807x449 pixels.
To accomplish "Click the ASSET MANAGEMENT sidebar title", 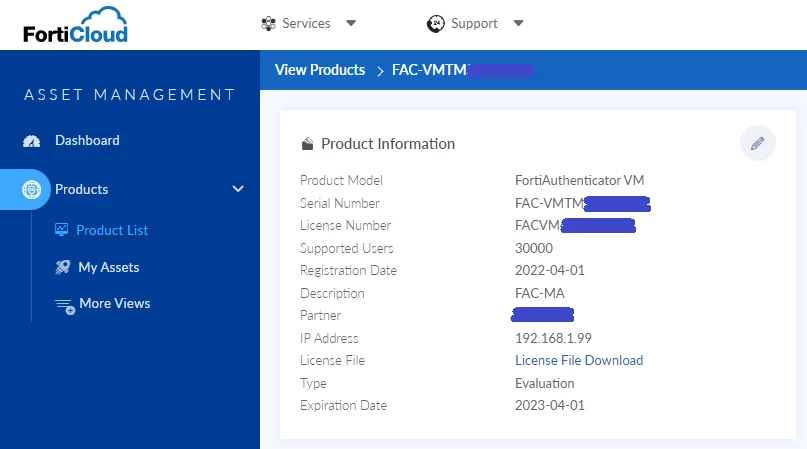I will click(130, 95).
